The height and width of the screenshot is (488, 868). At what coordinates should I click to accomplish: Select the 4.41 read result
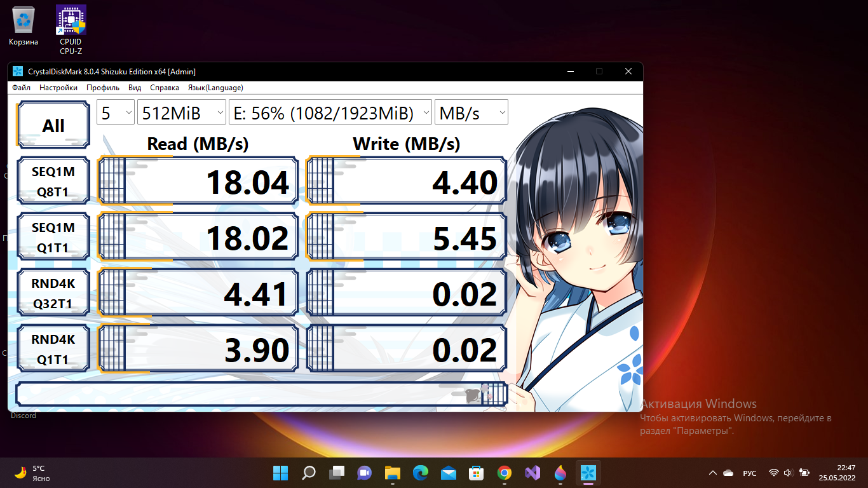tap(198, 293)
